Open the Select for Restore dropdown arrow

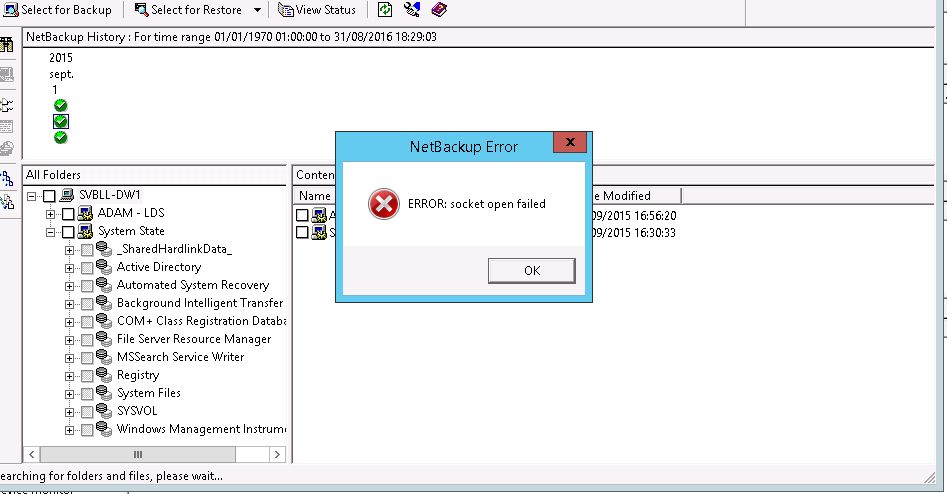click(257, 10)
